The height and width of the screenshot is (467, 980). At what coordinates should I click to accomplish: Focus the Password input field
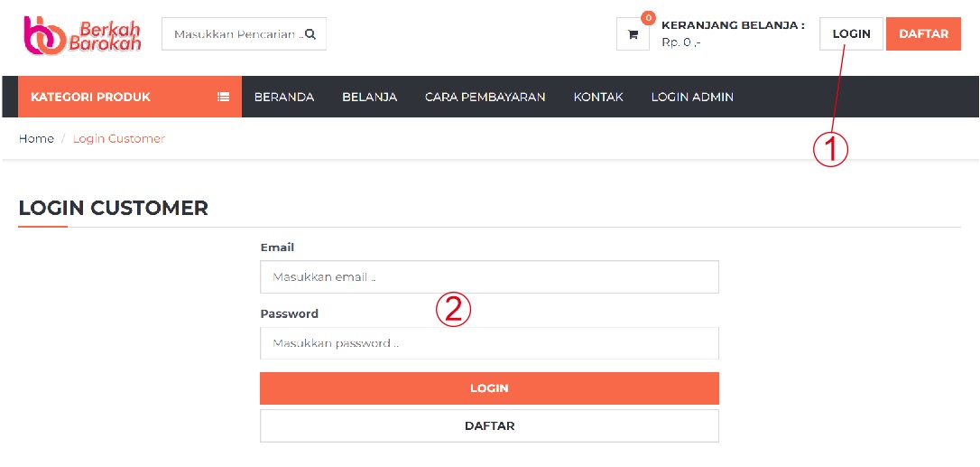489,343
